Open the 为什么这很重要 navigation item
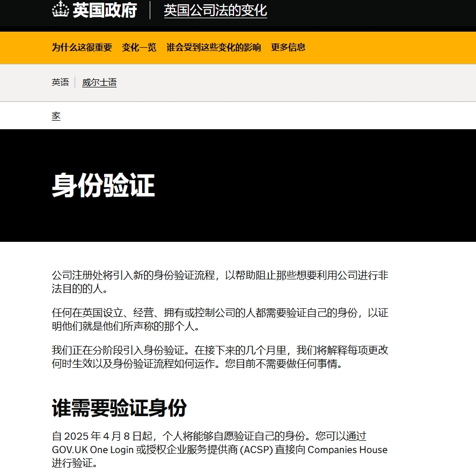The height and width of the screenshot is (474, 476). pyautogui.click(x=82, y=48)
